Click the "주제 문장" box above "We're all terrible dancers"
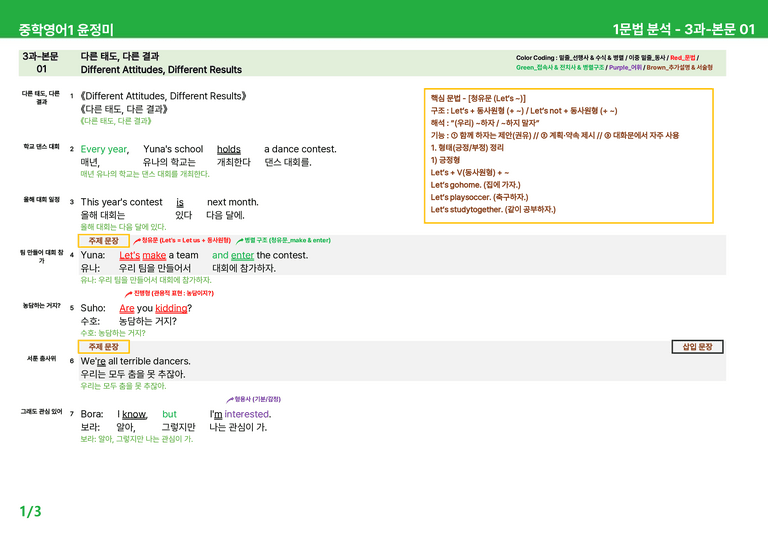Viewport: 768px width, 543px height. click(104, 347)
